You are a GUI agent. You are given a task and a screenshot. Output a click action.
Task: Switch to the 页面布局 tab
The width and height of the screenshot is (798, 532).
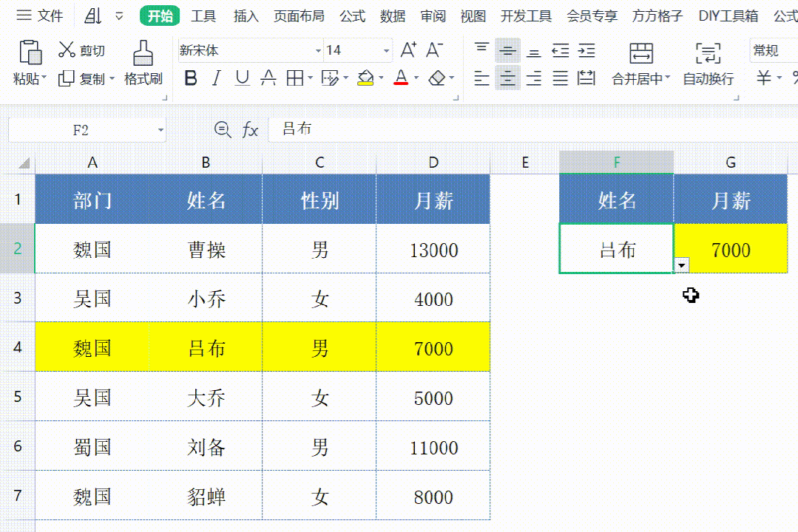tap(299, 16)
